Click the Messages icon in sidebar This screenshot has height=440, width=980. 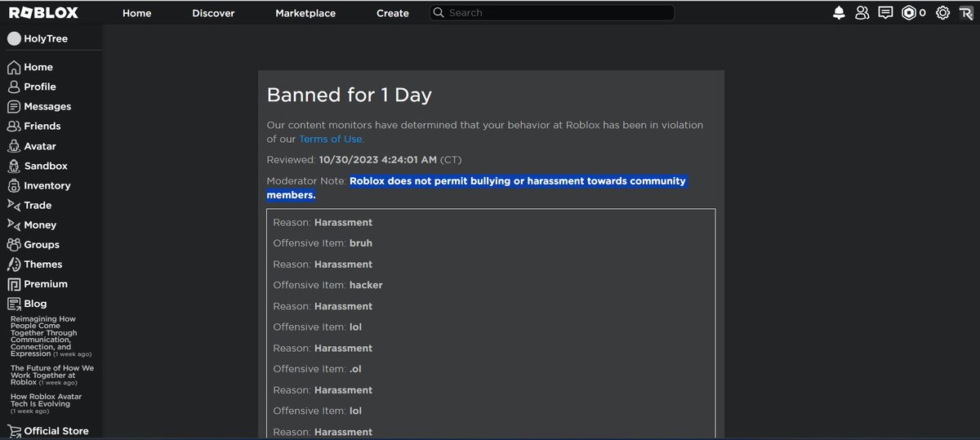tap(14, 106)
